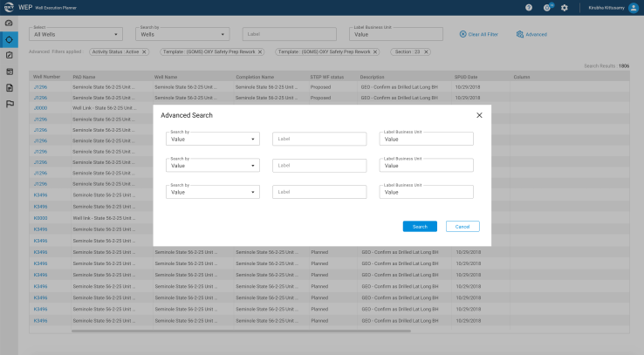The width and height of the screenshot is (644, 355).
Task: Open the Select All Wells dropdown
Action: pos(76,34)
